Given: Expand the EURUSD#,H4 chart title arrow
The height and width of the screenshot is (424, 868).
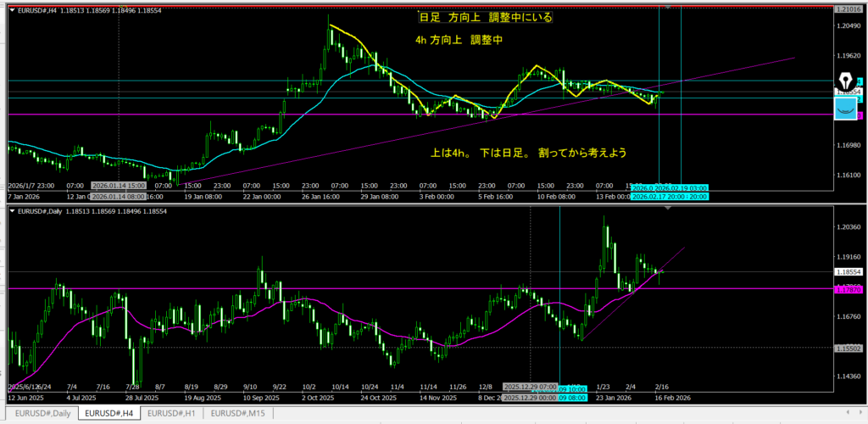Looking at the screenshot, I should (x=12, y=10).
